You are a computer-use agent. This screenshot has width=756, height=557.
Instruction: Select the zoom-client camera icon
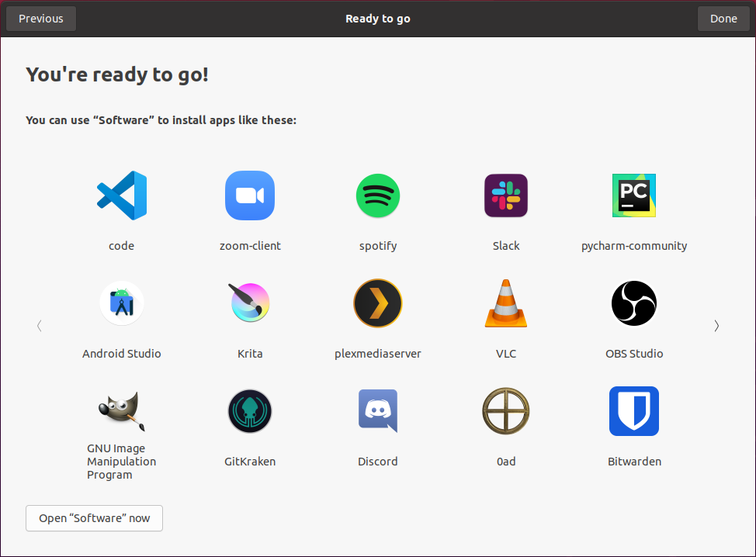[x=250, y=195]
